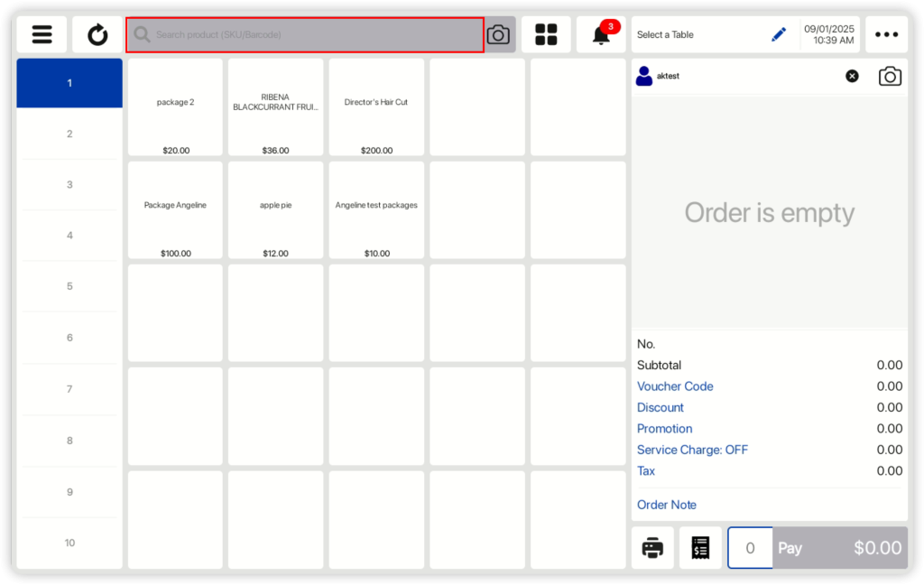Click the item count field showing 0
The height and width of the screenshot is (585, 924).
coord(750,548)
